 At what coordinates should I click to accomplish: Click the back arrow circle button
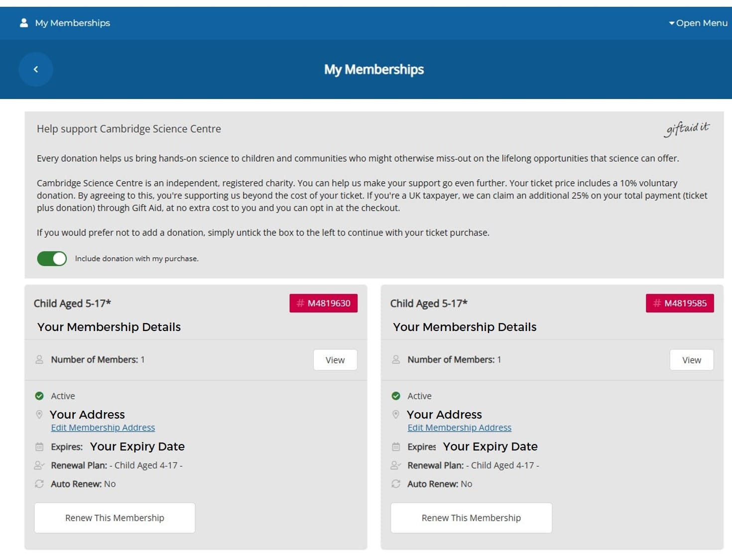tap(36, 70)
